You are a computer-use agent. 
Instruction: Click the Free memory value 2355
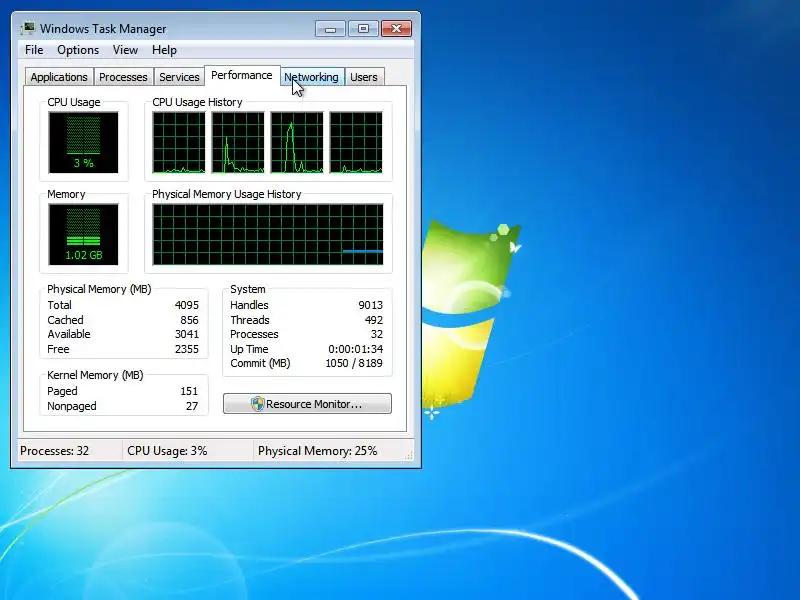pos(187,349)
